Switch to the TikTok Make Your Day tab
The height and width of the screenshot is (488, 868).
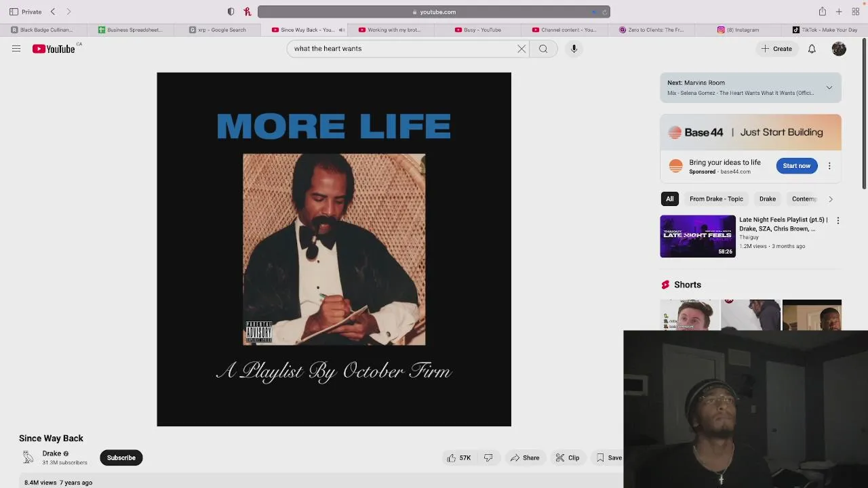tap(825, 30)
